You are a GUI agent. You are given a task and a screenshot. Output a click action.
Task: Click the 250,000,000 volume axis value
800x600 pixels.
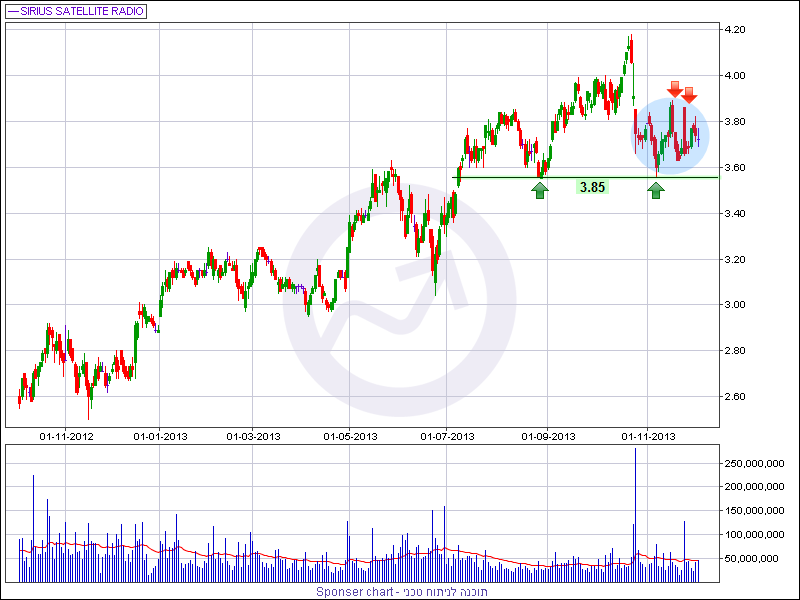point(754,463)
